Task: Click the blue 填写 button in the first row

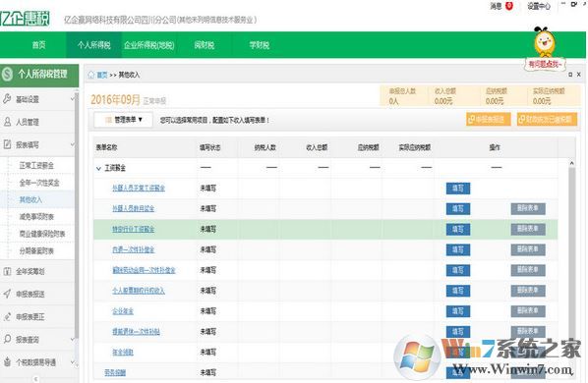Action: tap(458, 189)
